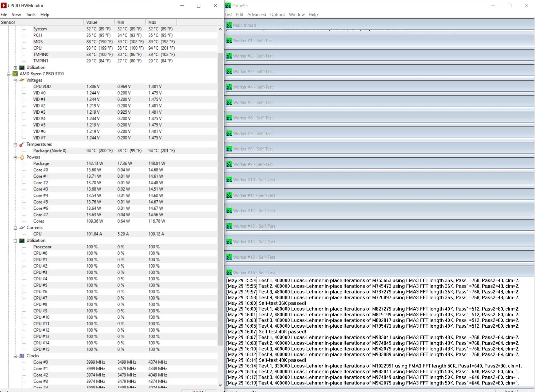Click the Worker #1 Self-Test window icon
This screenshot has height=392, width=535.
[x=229, y=41]
